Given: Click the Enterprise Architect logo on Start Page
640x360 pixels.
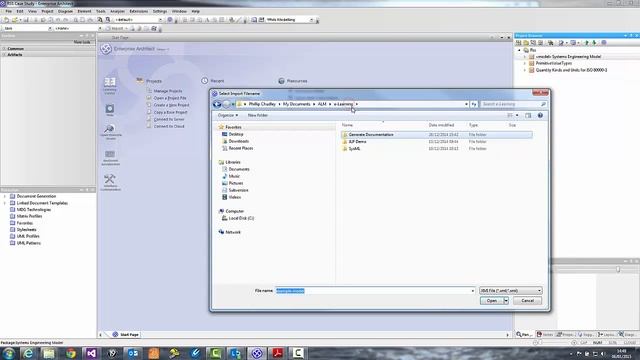Looking at the screenshot, I should (x=106, y=49).
